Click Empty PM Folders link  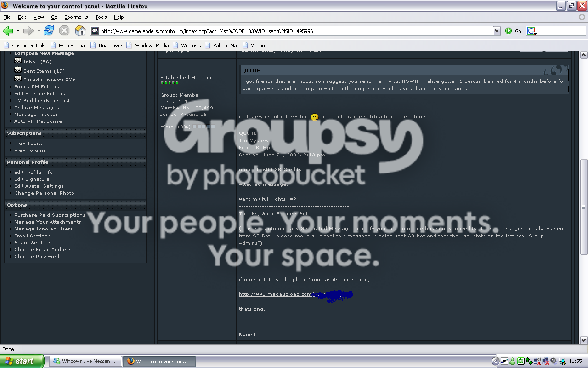click(36, 86)
